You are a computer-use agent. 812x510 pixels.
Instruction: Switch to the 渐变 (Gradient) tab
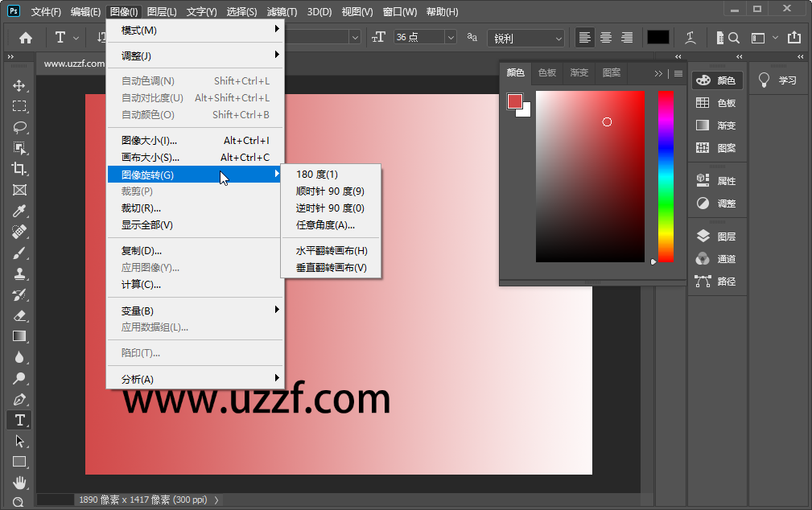(x=579, y=72)
